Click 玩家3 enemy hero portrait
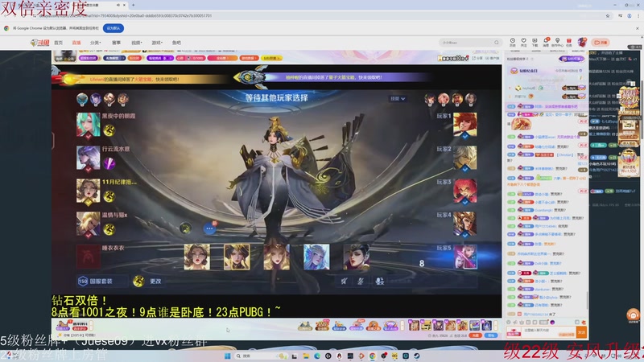This screenshot has height=362, width=644. [465, 191]
